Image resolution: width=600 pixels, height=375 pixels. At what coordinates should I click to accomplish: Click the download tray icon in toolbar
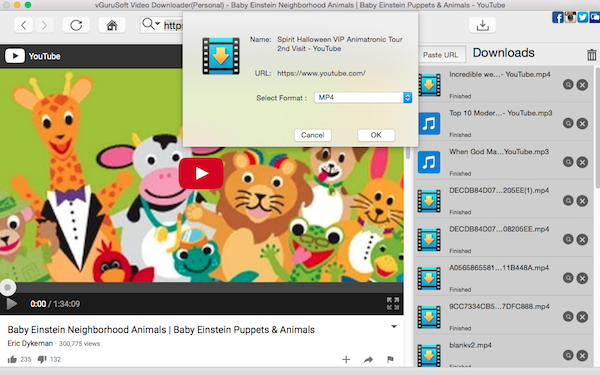[483, 25]
